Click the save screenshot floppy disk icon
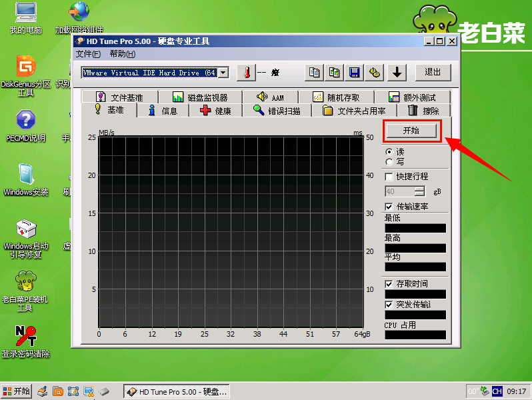 pyautogui.click(x=354, y=72)
